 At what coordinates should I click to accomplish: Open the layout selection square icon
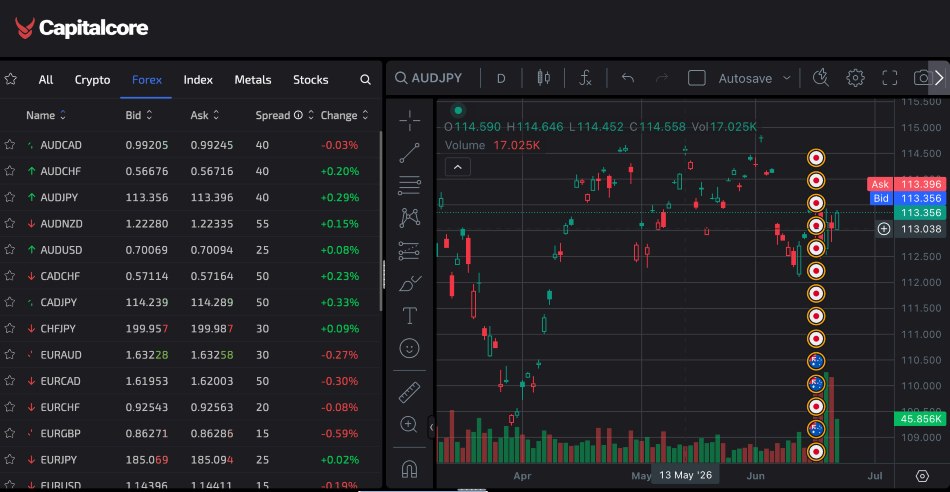click(697, 78)
